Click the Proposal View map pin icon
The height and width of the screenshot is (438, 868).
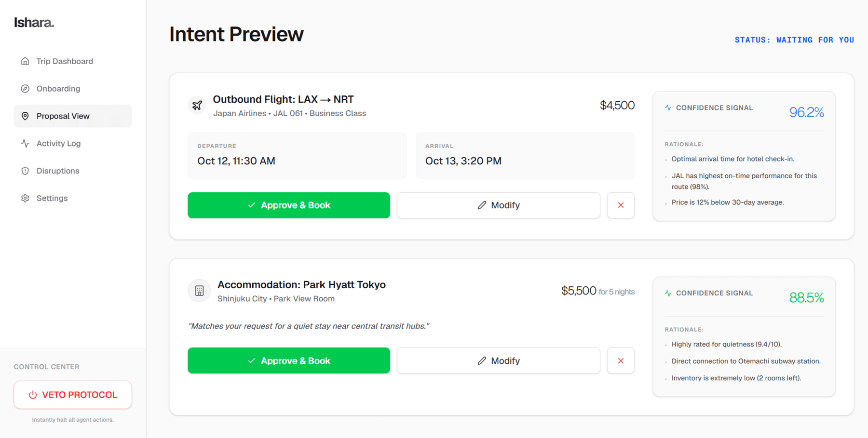[25, 116]
